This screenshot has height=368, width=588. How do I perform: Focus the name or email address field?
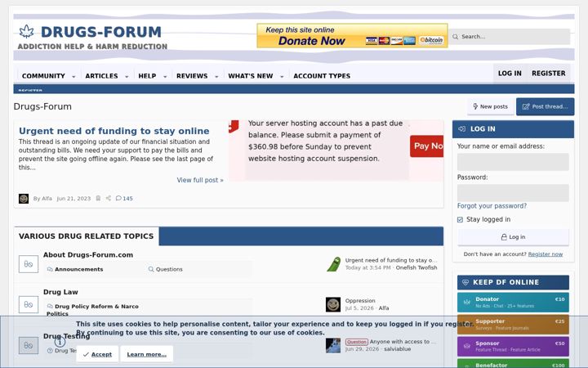[x=513, y=162]
